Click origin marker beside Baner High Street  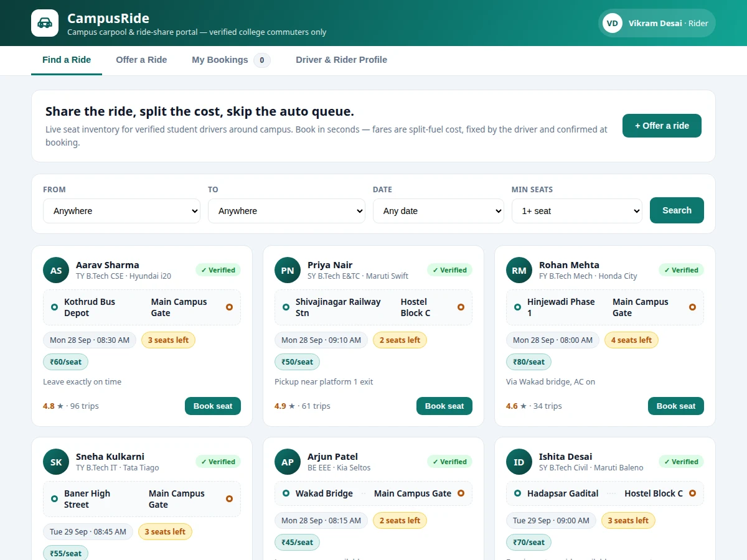coord(54,499)
